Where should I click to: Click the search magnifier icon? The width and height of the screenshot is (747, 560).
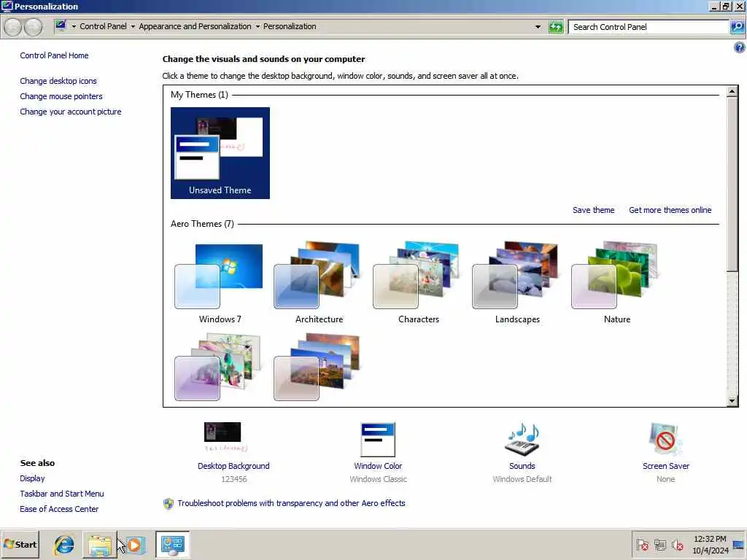point(737,27)
